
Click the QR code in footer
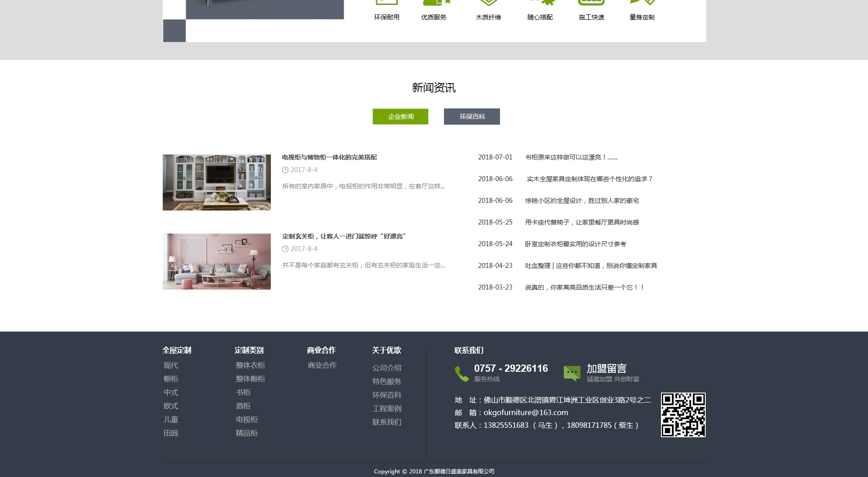pyautogui.click(x=683, y=415)
